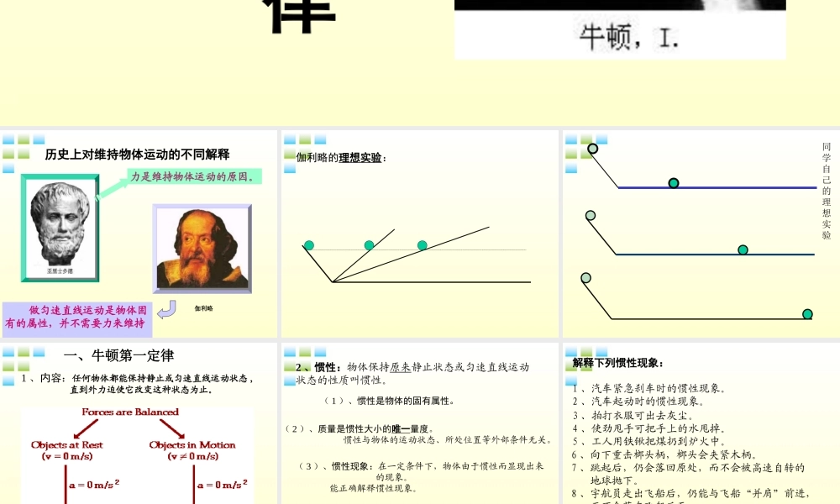
Task: Click the line 能正确解释惯性现象
Action: (x=373, y=488)
